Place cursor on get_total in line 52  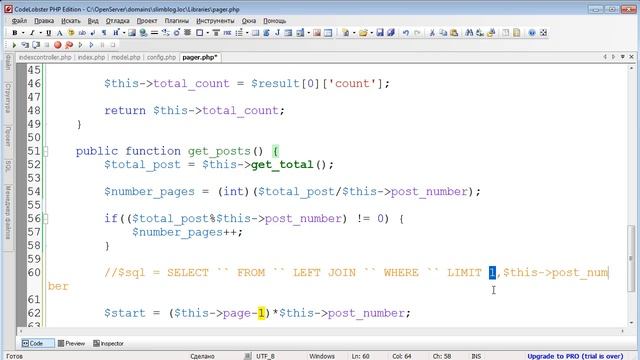pos(282,165)
